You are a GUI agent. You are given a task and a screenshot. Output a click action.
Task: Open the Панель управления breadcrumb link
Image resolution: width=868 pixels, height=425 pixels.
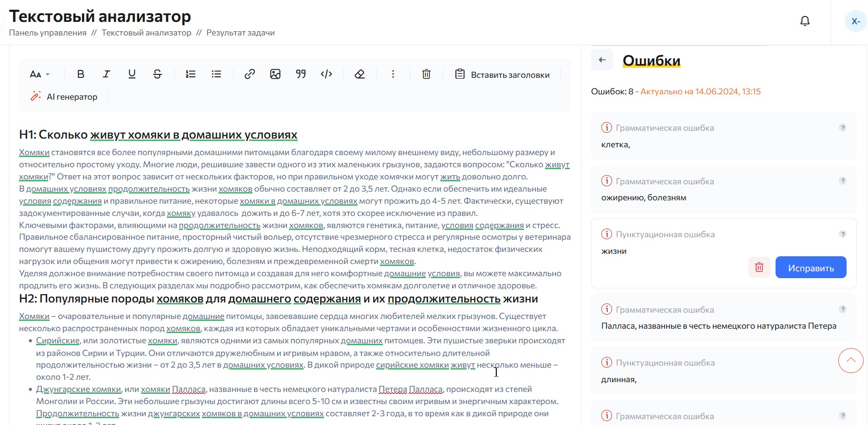(48, 33)
